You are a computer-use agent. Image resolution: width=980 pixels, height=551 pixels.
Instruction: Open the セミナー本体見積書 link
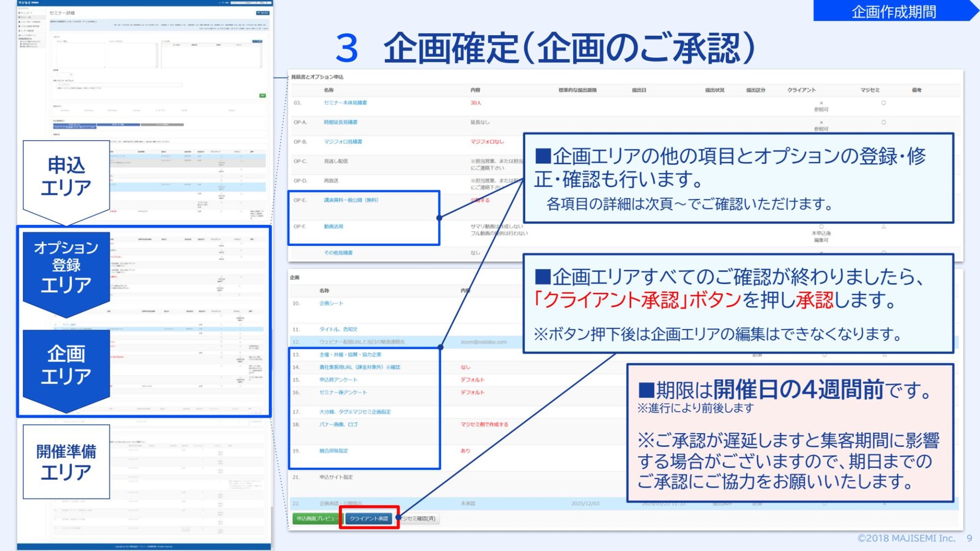coord(345,103)
